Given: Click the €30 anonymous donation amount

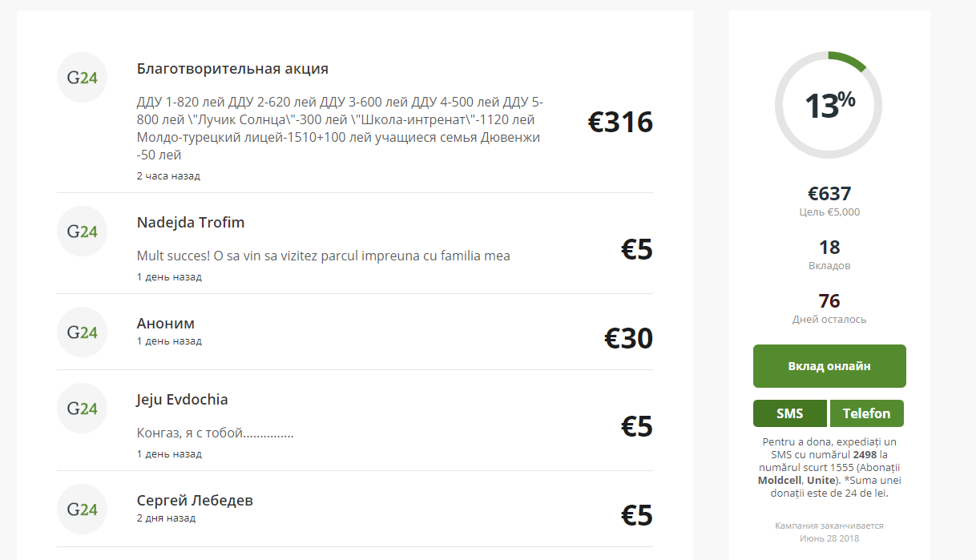Looking at the screenshot, I should [629, 338].
